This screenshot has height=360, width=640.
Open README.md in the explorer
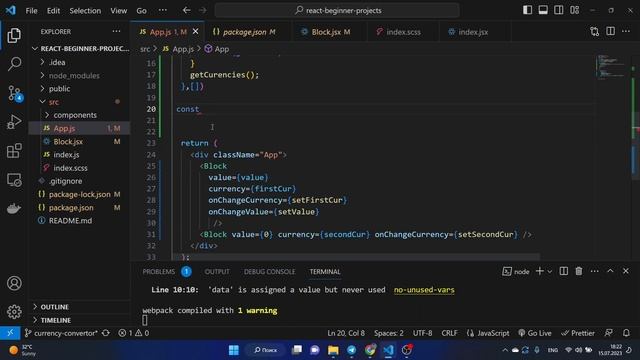pyautogui.click(x=80, y=220)
